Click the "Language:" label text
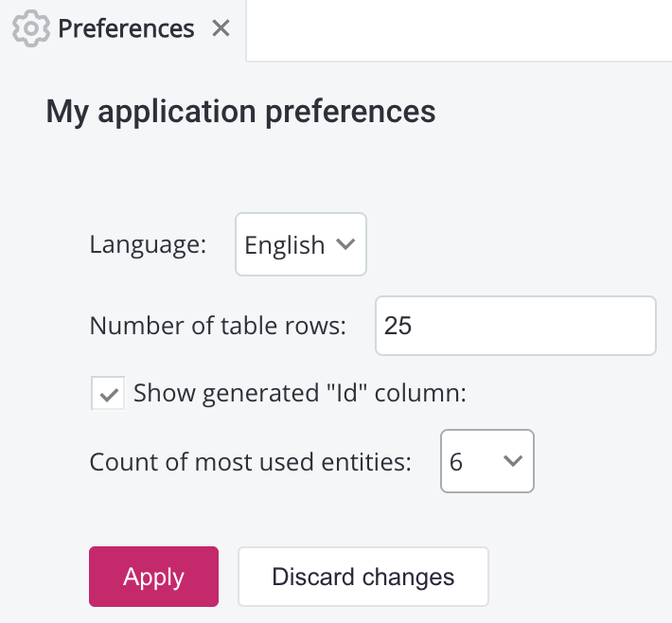Image resolution: width=672 pixels, height=623 pixels. (148, 244)
